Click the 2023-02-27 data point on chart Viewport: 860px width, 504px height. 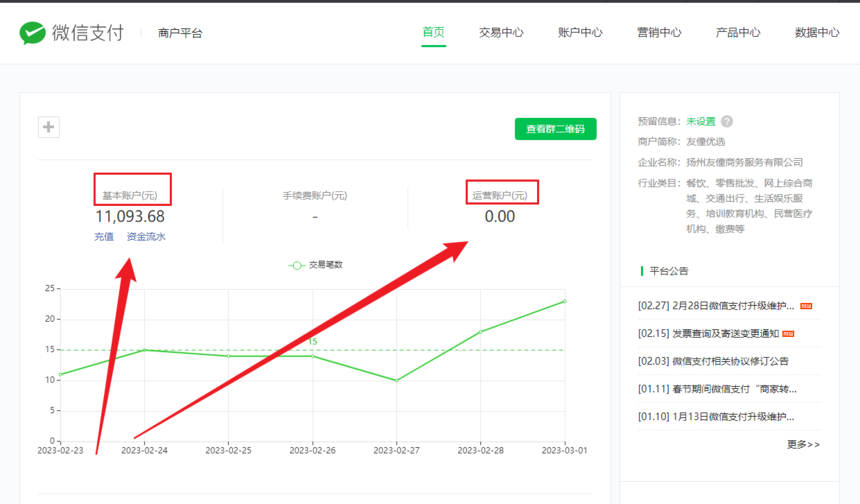click(397, 380)
